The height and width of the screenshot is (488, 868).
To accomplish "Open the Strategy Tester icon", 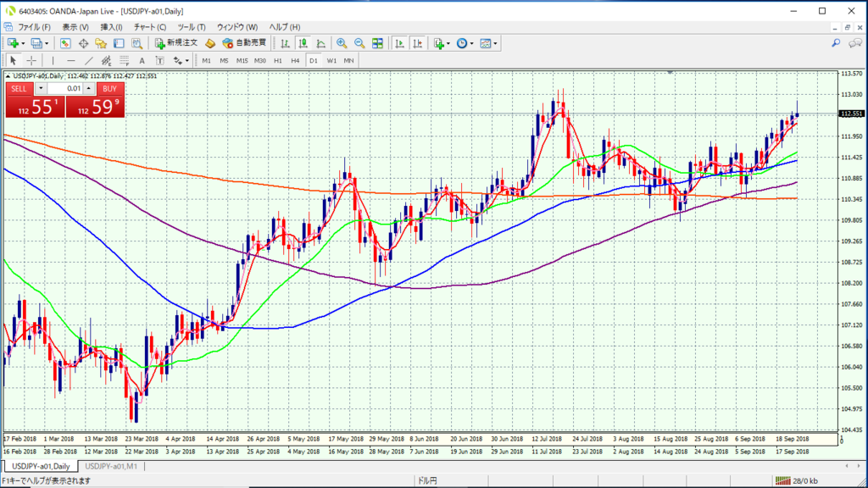I will [x=136, y=43].
